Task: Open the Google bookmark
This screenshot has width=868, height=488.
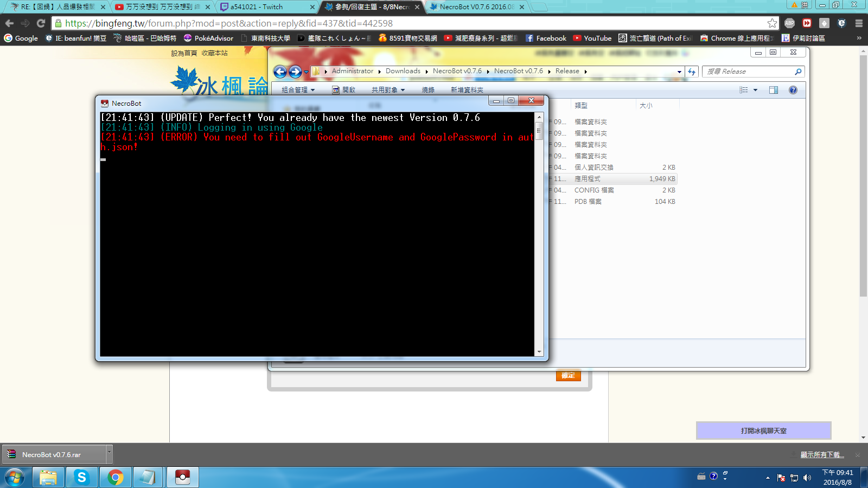Action: 21,38
